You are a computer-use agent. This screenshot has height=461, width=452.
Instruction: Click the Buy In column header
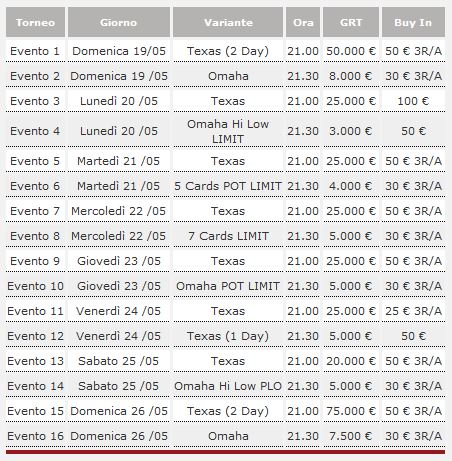(x=413, y=22)
